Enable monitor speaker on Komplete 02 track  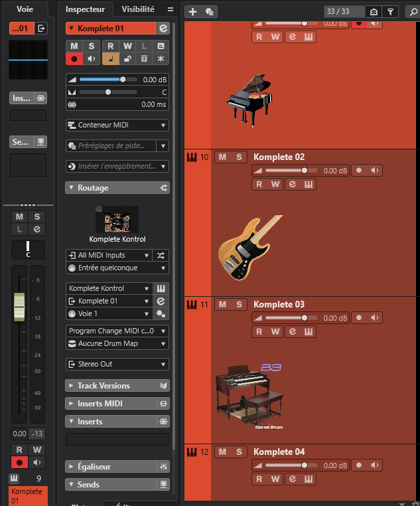click(x=376, y=171)
